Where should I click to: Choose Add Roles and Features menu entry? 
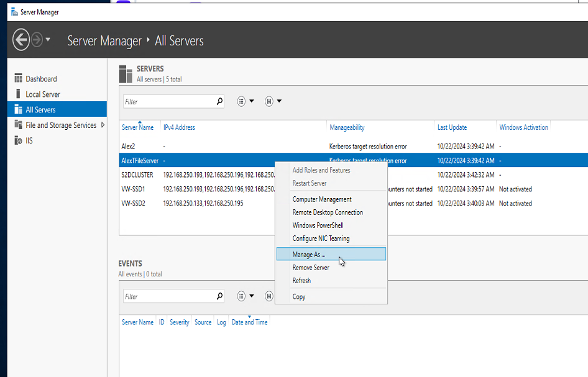[331, 170]
